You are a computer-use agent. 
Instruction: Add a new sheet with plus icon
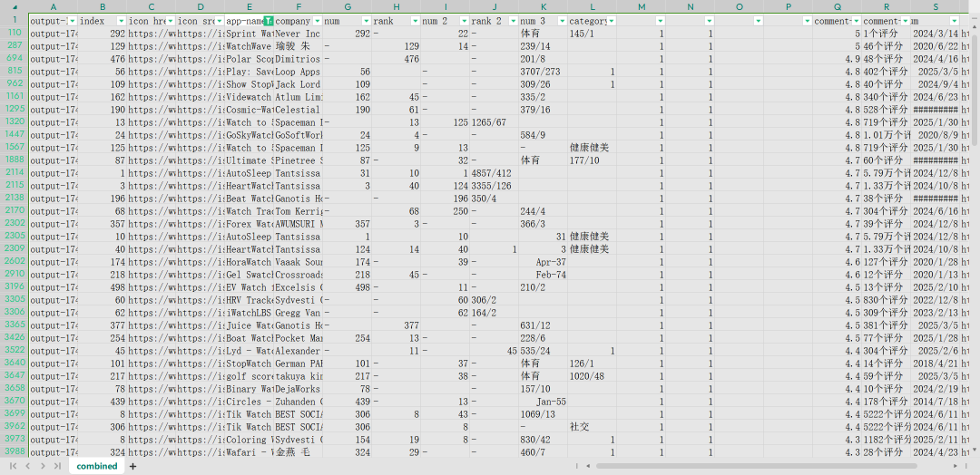coord(132,466)
